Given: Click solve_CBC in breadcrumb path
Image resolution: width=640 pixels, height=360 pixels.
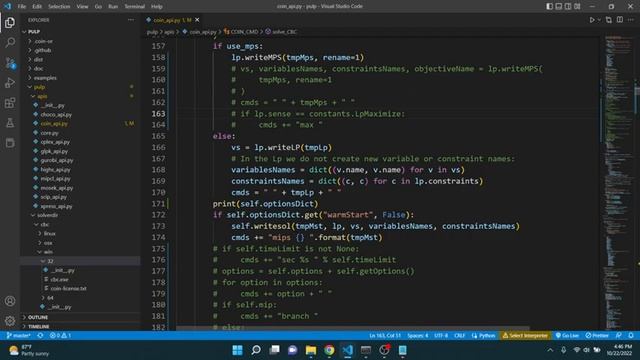Looking at the screenshot, I should click(281, 31).
